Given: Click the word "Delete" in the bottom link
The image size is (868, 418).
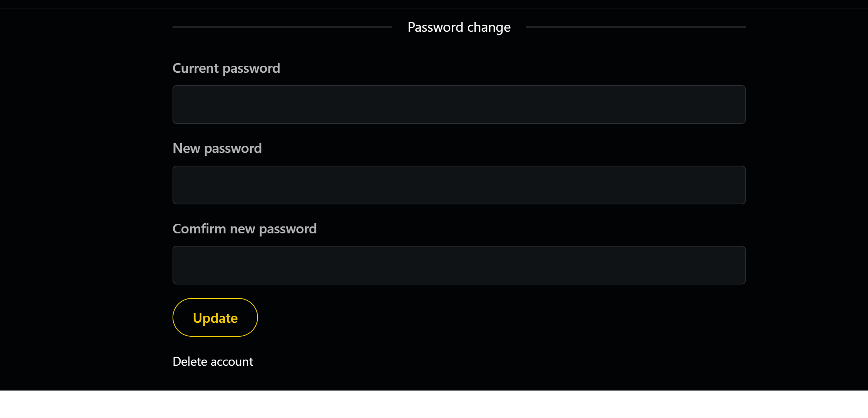Looking at the screenshot, I should (190, 361).
